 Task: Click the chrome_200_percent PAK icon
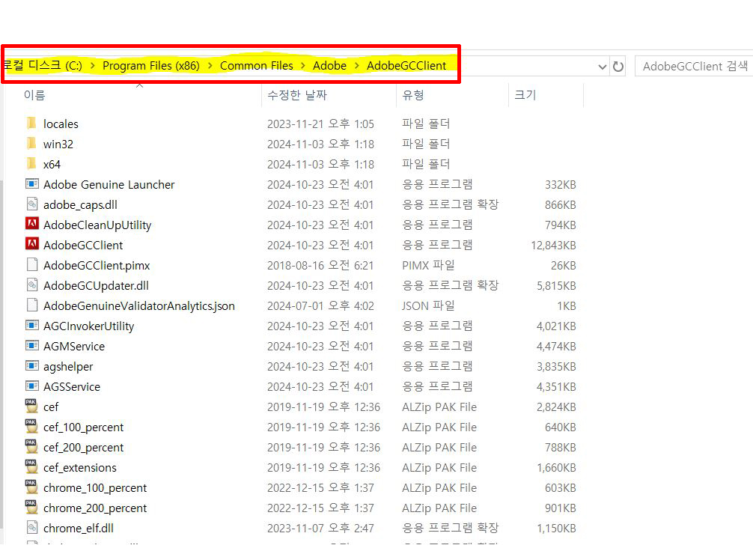[31, 507]
